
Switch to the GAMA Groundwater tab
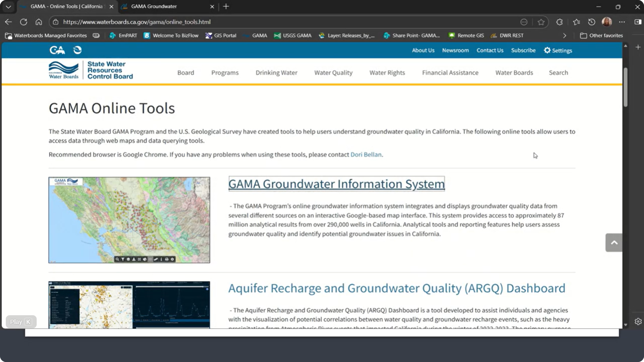tap(165, 7)
